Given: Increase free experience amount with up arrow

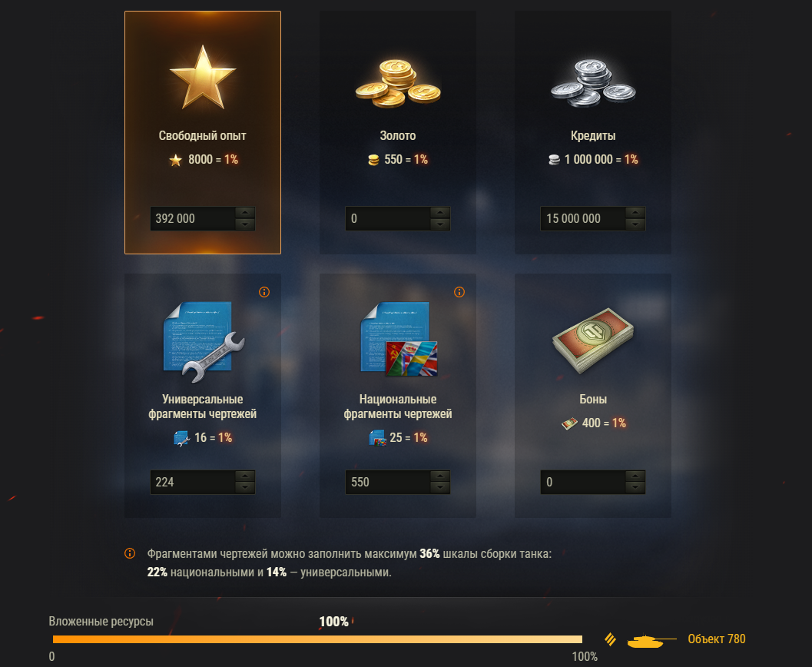Looking at the screenshot, I should 245,212.
